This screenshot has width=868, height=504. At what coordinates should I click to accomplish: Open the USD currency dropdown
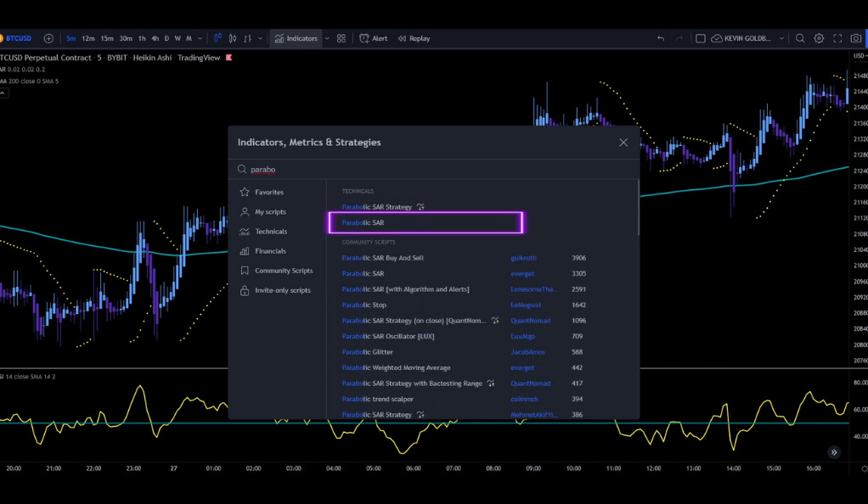click(860, 56)
